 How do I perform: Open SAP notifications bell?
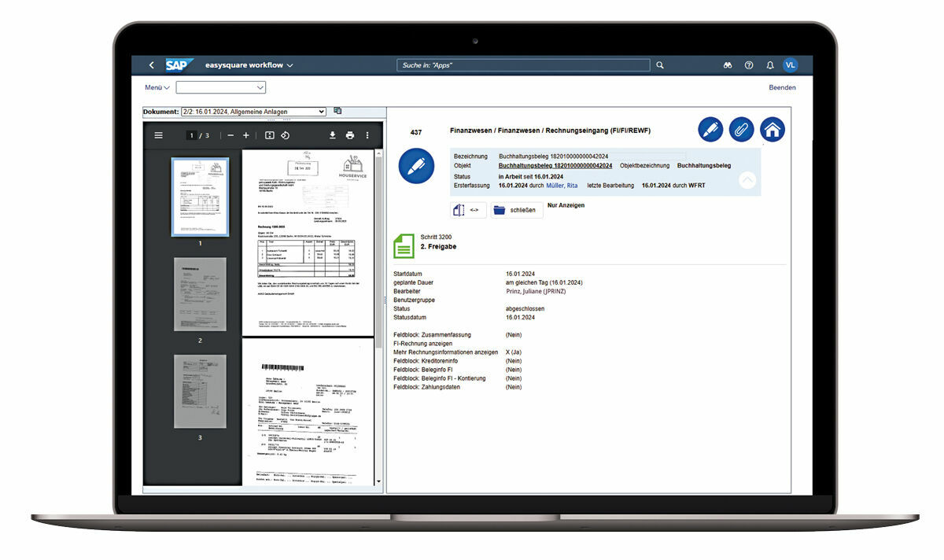tap(770, 65)
